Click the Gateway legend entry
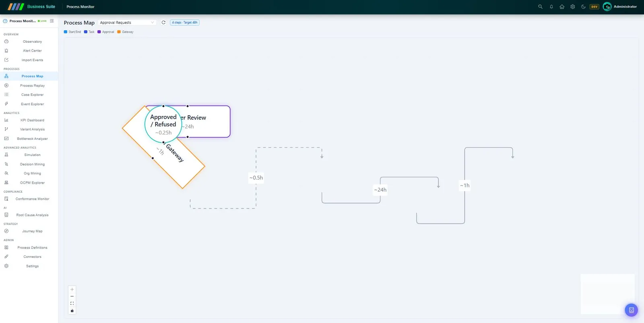This screenshot has height=323, width=644. tap(125, 32)
